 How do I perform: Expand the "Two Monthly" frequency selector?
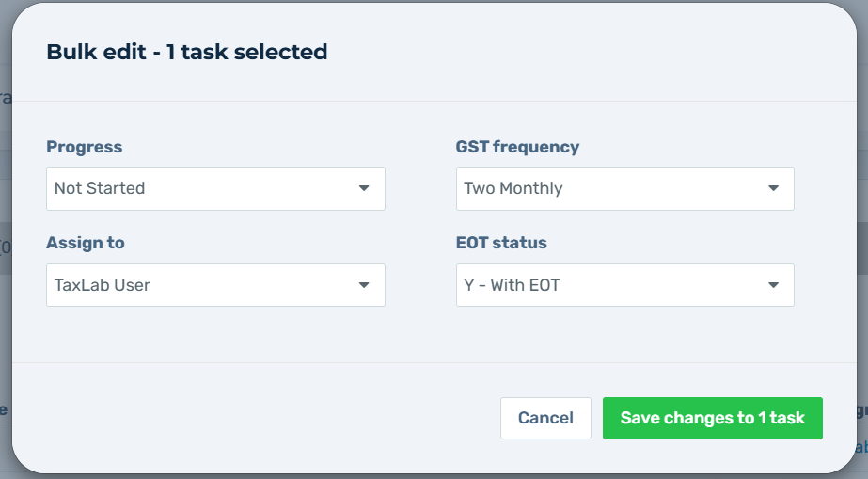coord(624,188)
